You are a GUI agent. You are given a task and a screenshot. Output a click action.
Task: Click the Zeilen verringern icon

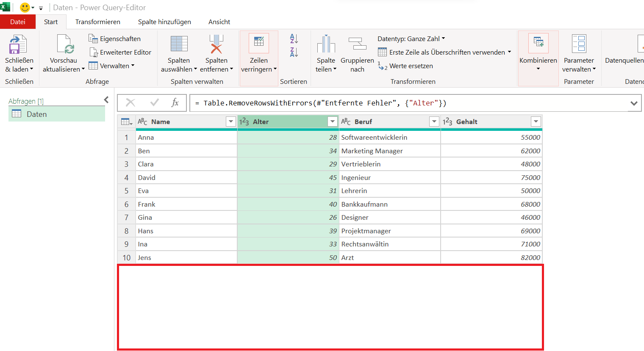(x=258, y=43)
